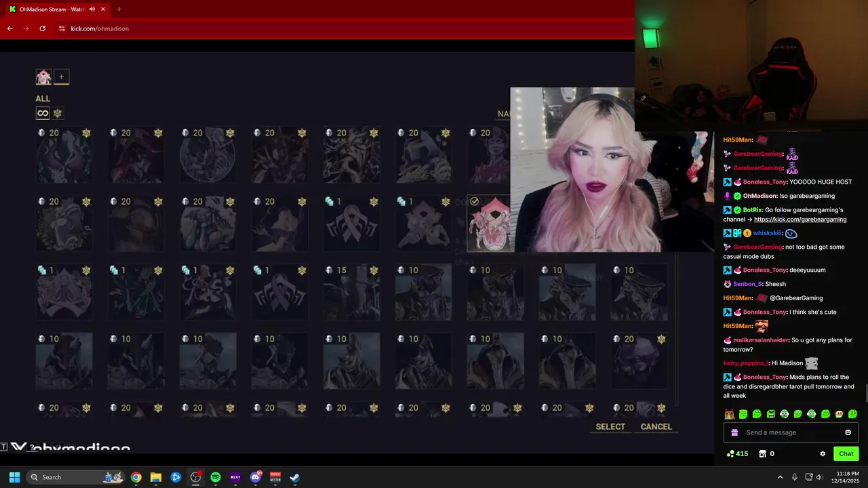Select the pink loadout slot icon
The image size is (868, 488).
pyautogui.click(x=43, y=77)
